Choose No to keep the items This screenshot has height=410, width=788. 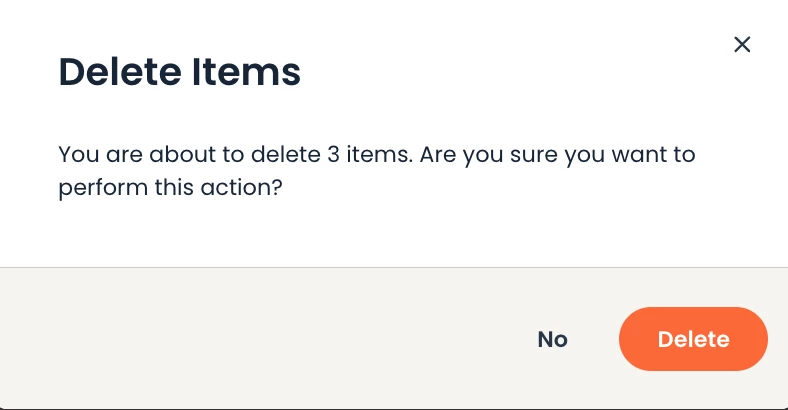(x=552, y=339)
